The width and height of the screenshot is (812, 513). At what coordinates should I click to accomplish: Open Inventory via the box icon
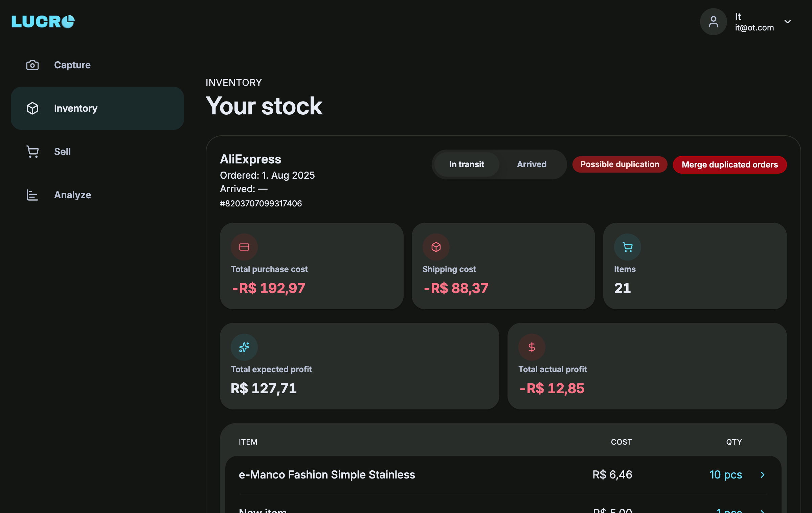tap(32, 108)
